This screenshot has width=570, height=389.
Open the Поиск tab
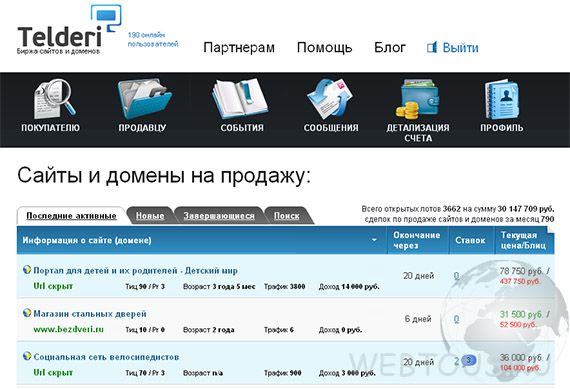click(x=286, y=216)
